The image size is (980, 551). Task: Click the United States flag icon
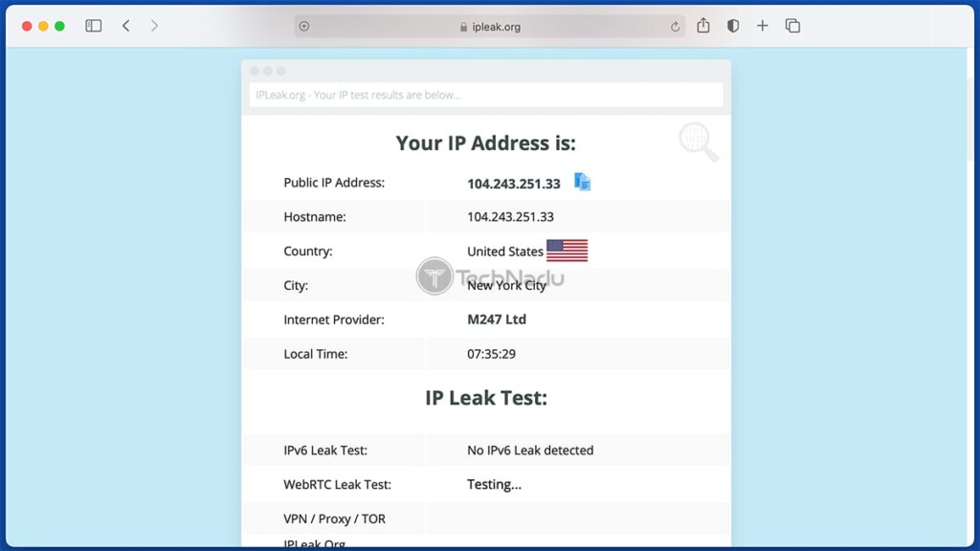coord(567,251)
